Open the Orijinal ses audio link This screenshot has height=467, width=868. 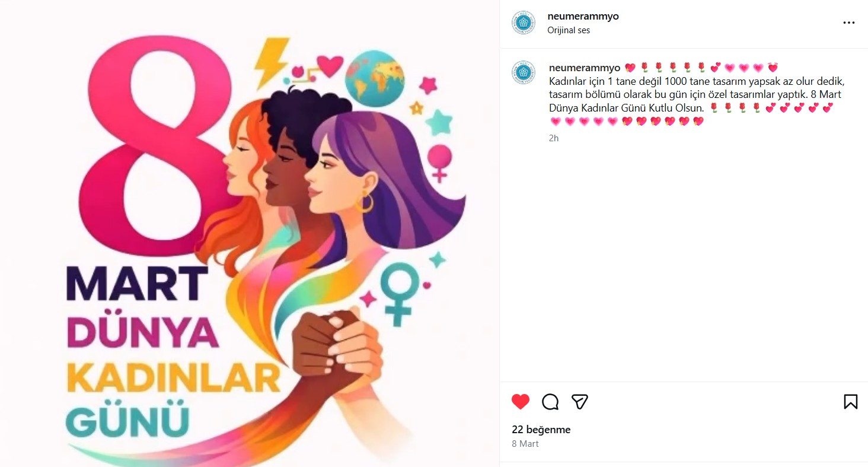[569, 30]
